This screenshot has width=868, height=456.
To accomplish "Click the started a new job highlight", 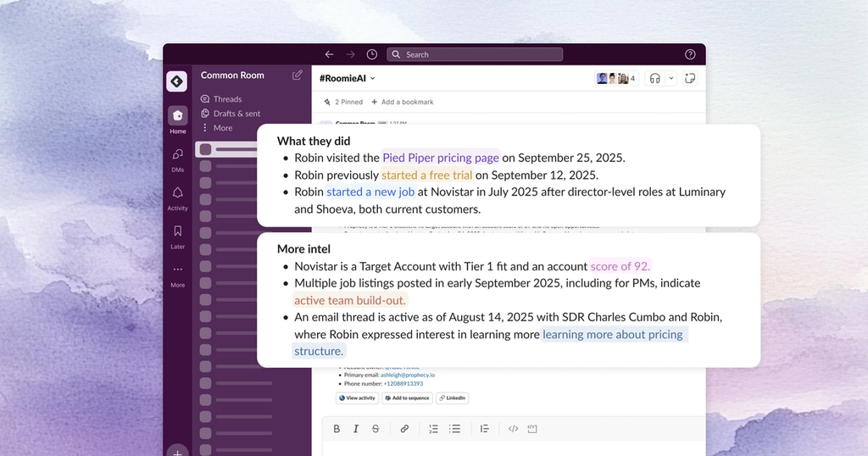I will 370,192.
